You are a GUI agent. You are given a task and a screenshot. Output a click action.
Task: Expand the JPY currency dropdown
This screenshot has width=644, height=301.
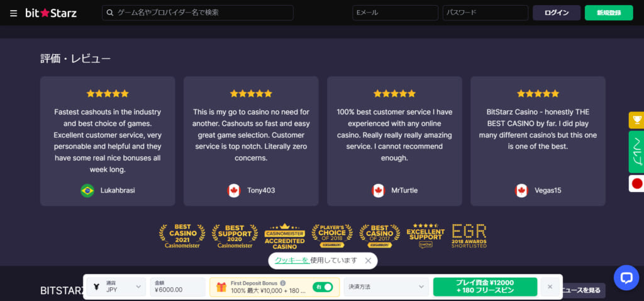tap(118, 287)
